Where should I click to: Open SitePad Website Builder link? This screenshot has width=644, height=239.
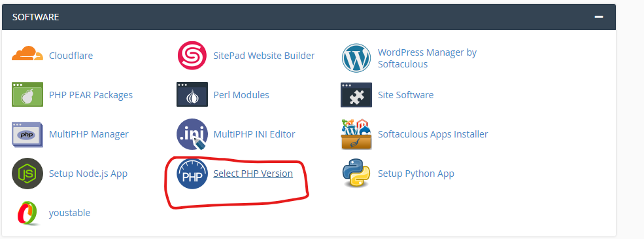(264, 56)
